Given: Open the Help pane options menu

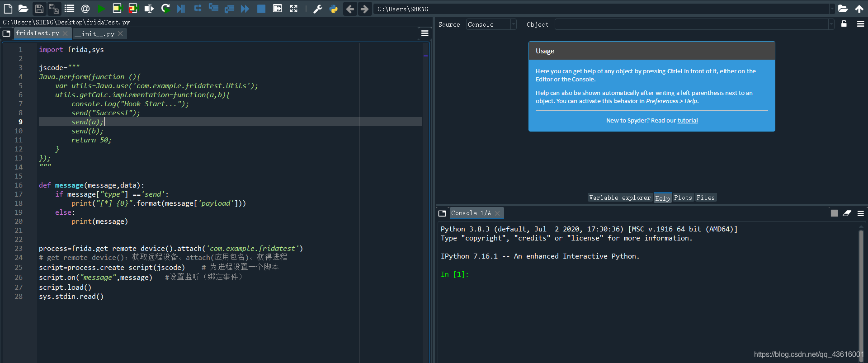Looking at the screenshot, I should (860, 24).
